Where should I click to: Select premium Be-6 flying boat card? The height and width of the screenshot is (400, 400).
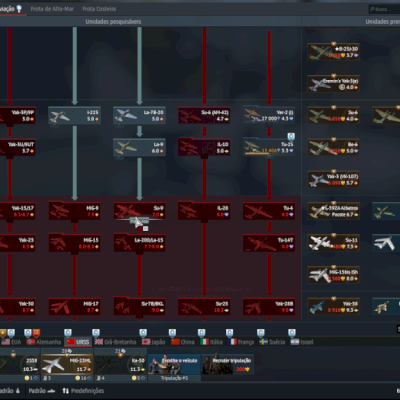tap(334, 147)
